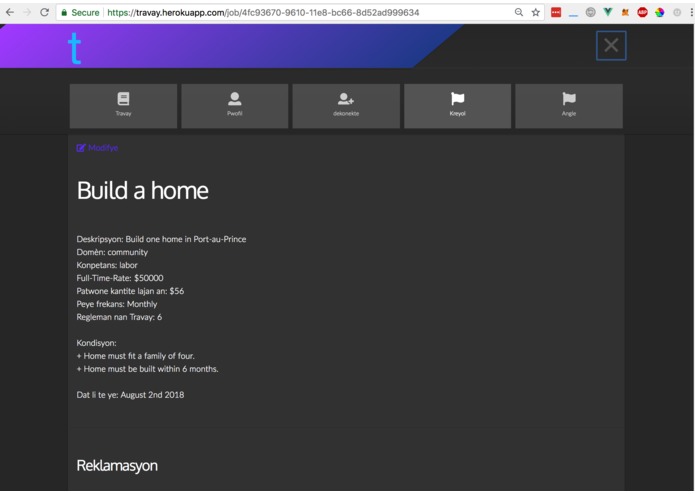Viewport: 695px width, 494px height.
Task: Click the 'Build a home' title
Action: point(143,191)
